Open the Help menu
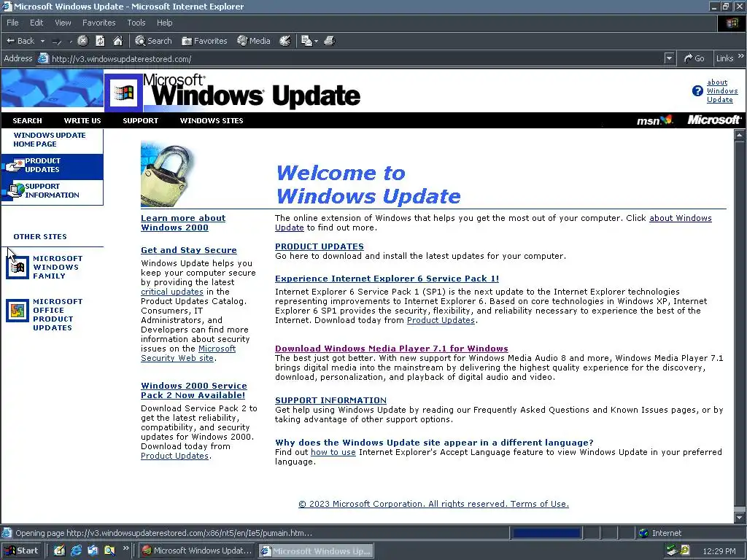Image resolution: width=747 pixels, height=560 pixels. tap(164, 23)
